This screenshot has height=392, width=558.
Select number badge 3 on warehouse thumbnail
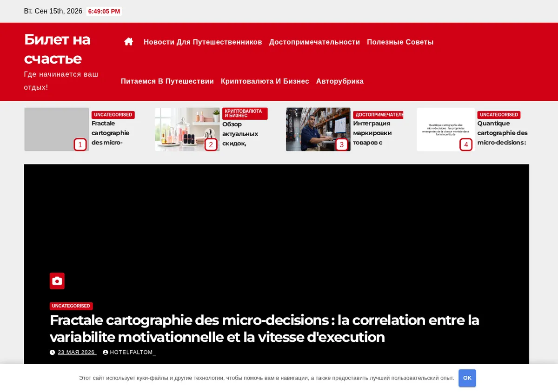(342, 144)
